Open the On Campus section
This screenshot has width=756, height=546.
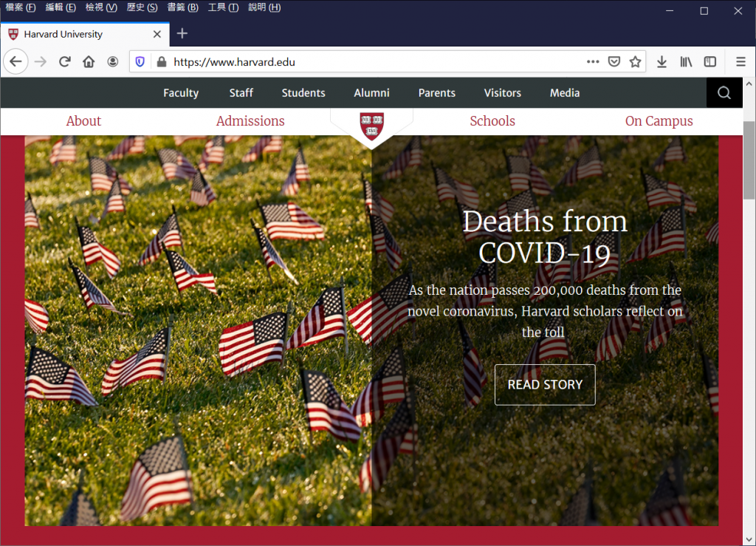click(659, 121)
